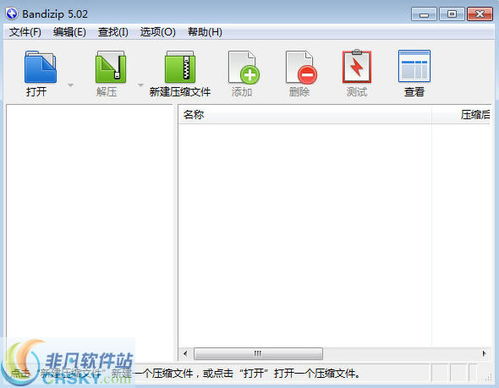Expand the dropdown arrow beside 打开

pyautogui.click(x=70, y=85)
